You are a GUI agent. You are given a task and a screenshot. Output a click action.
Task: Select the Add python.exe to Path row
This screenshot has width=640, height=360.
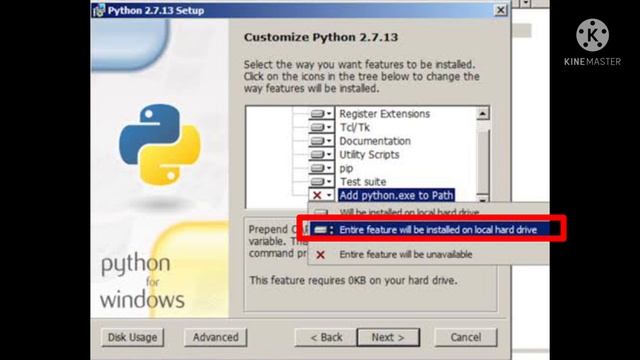pyautogui.click(x=396, y=196)
